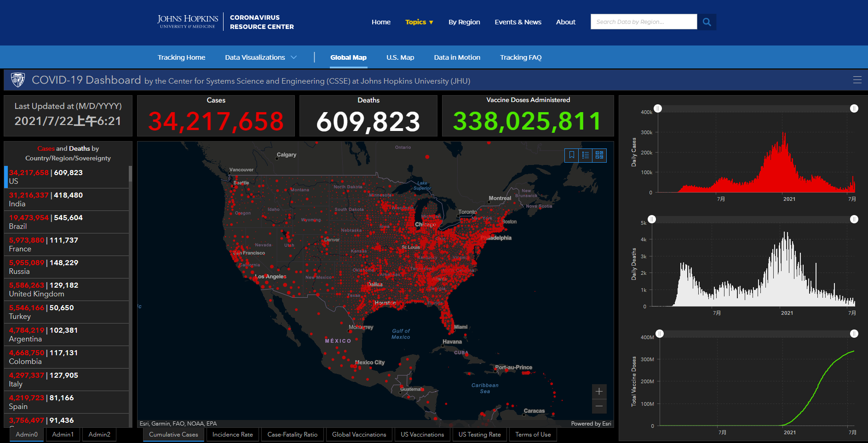Select Turkey in the country list

66,312
